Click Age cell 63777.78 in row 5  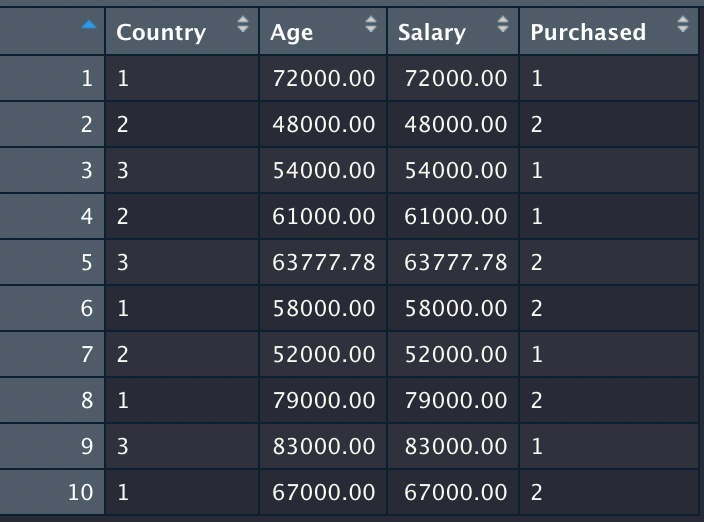(x=324, y=263)
